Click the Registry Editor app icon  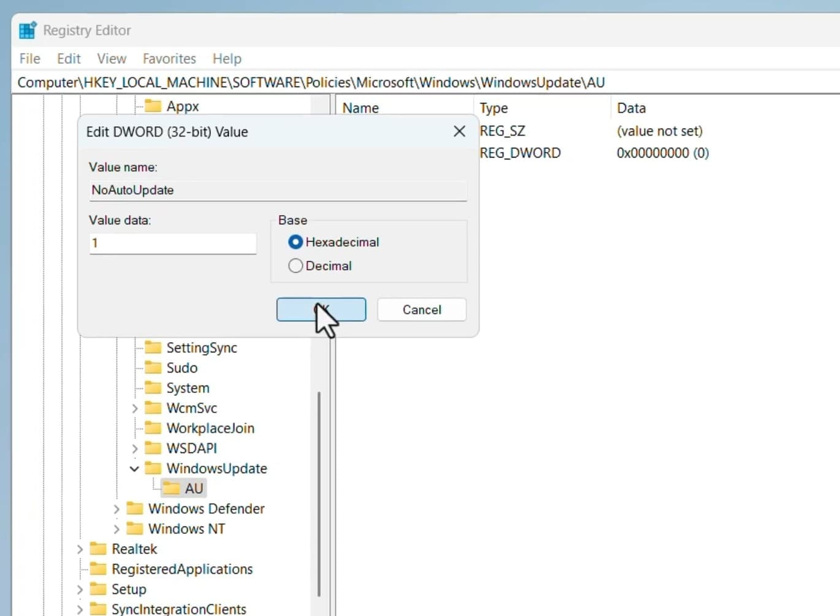28,30
